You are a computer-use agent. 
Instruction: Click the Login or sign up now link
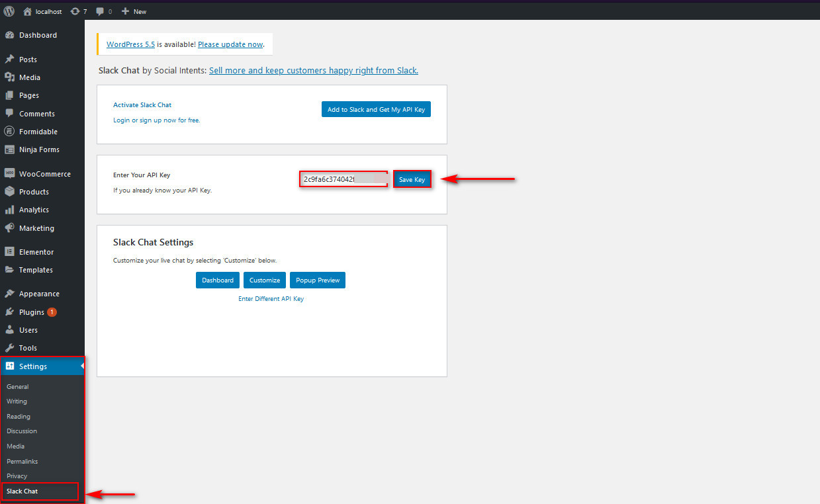tap(157, 120)
